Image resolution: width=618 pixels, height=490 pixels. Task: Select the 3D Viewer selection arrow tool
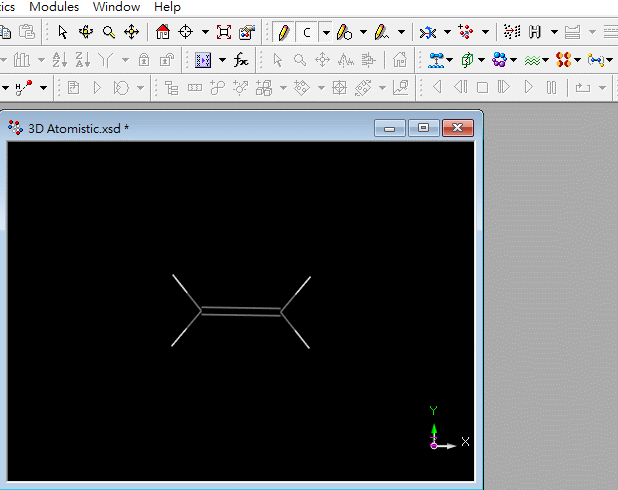pos(63,32)
